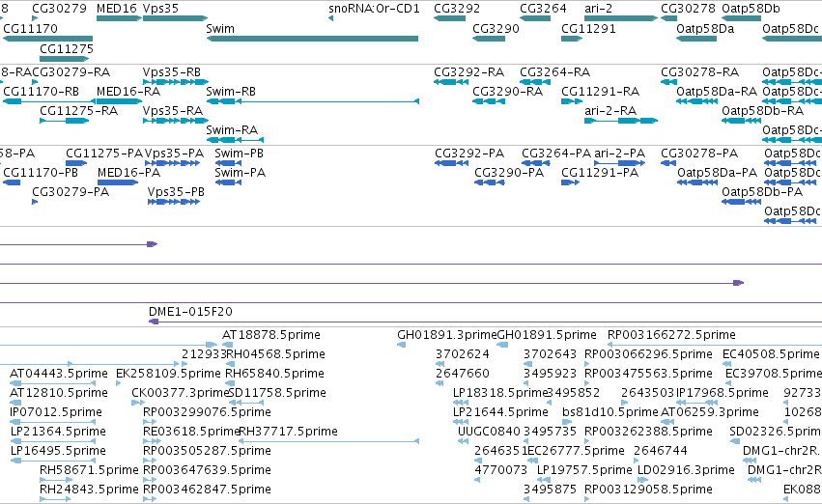Click EST RH58671.5prime
Viewport: 822px width, 504px height.
click(x=56, y=480)
